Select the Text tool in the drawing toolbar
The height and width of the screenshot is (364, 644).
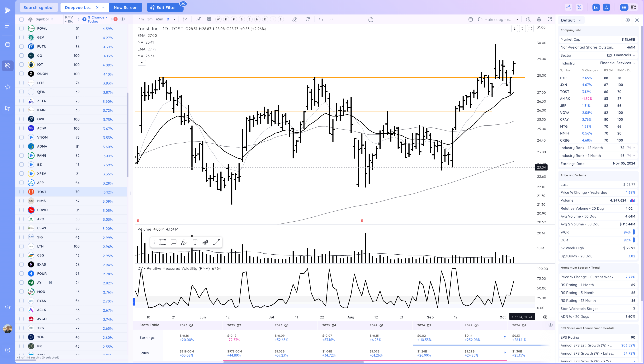point(195,242)
